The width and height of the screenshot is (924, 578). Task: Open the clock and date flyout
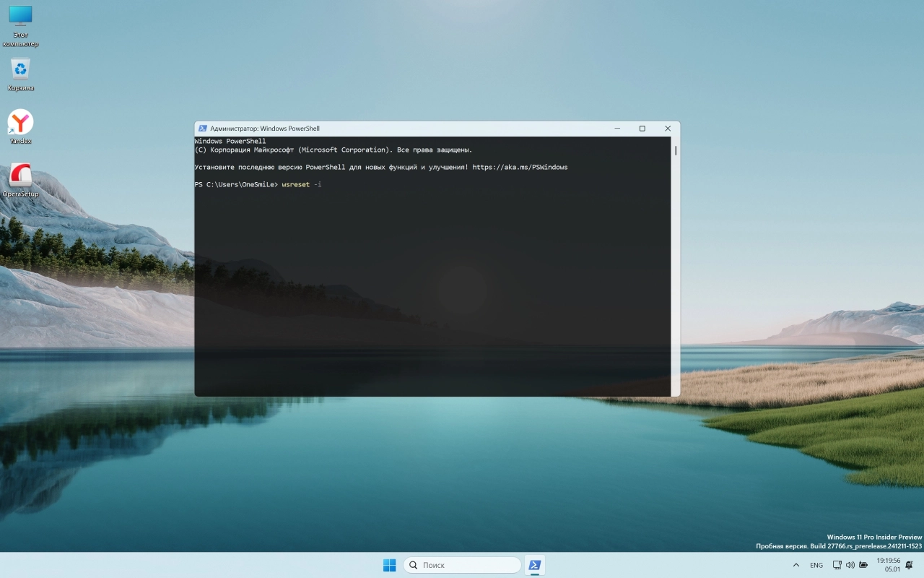889,565
